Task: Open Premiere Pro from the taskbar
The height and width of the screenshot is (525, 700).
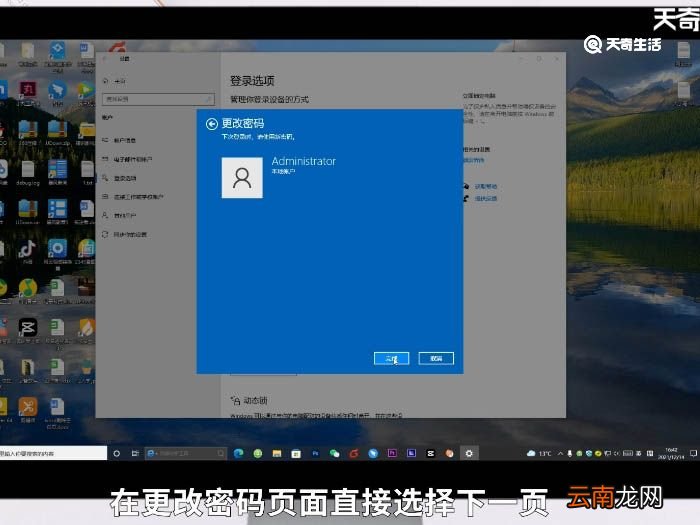Action: (x=392, y=454)
